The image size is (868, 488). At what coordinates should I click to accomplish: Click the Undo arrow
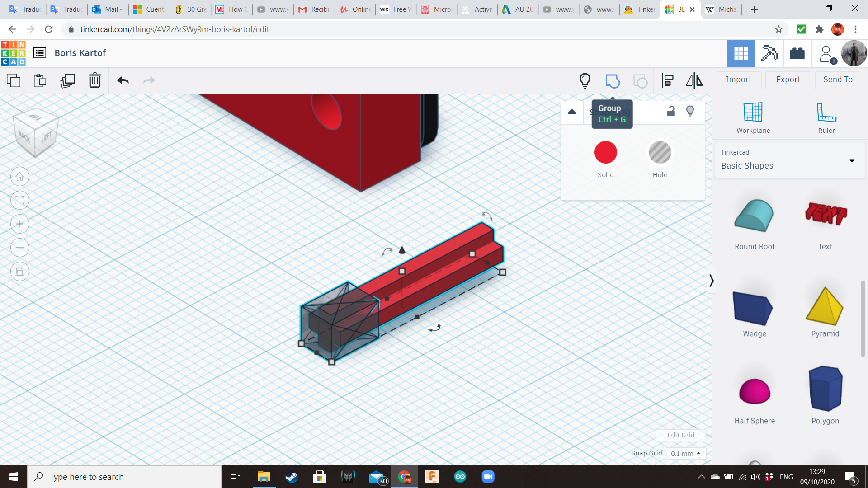[123, 81]
